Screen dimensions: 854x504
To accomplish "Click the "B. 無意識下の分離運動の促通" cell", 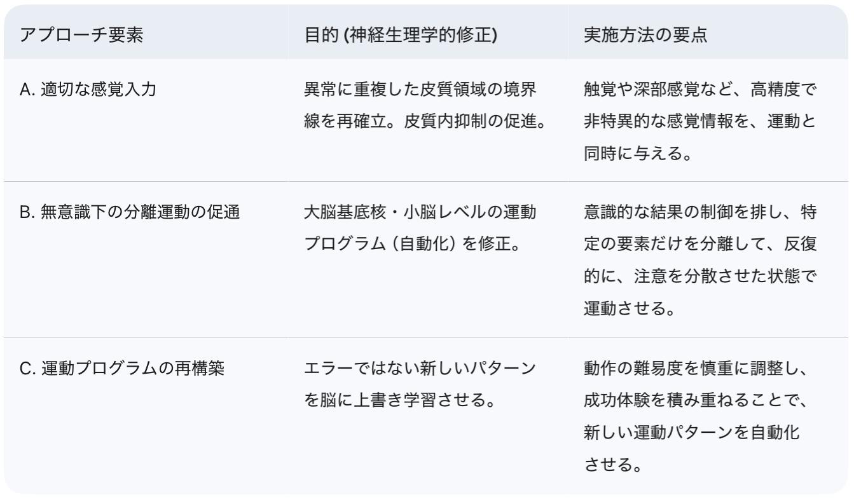I will [x=130, y=213].
